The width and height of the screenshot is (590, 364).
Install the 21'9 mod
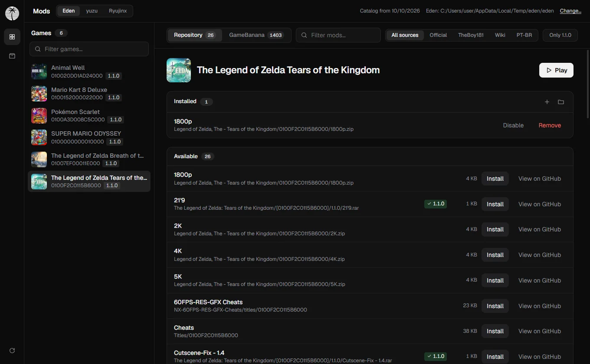(x=495, y=204)
